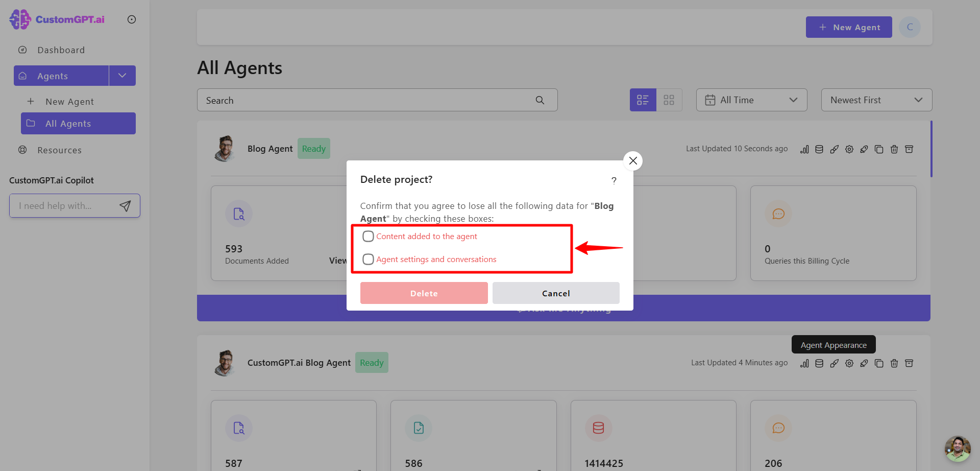The image size is (980, 471).
Task: Open the Newest First sort dropdown
Action: tap(877, 100)
